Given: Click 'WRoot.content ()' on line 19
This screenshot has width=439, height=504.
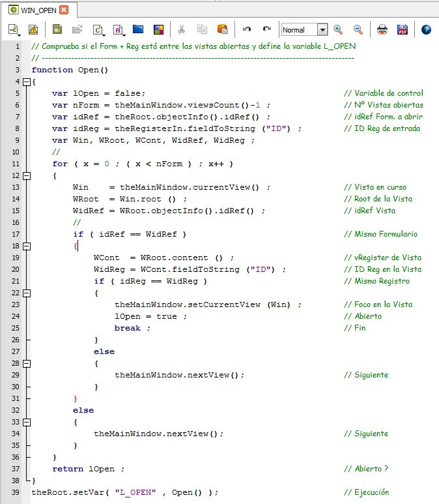Looking at the screenshot, I should pyautogui.click(x=182, y=258).
